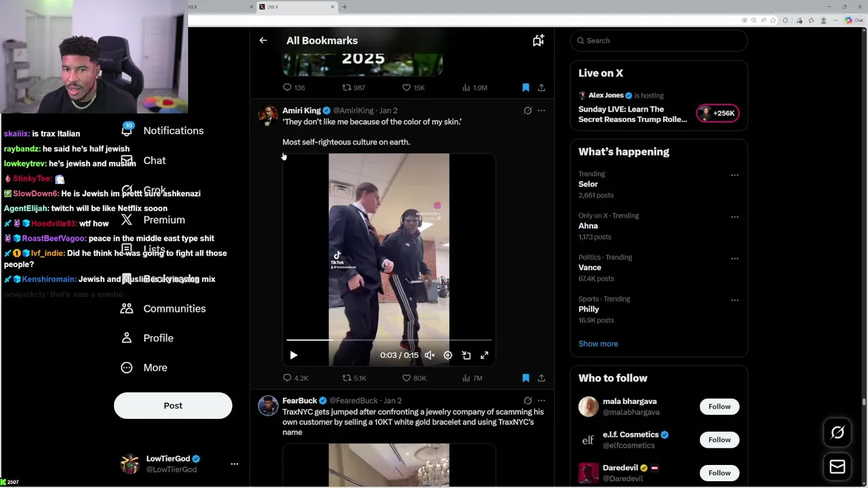Create a new Post

click(173, 405)
